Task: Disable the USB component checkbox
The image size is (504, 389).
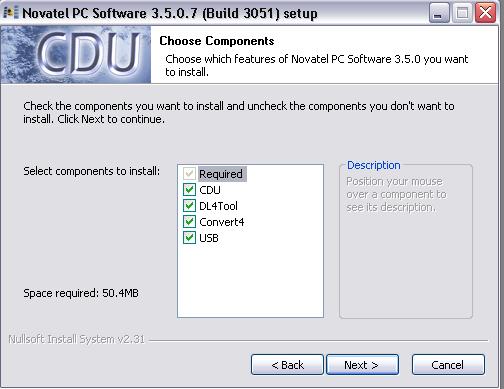Action: 189,238
